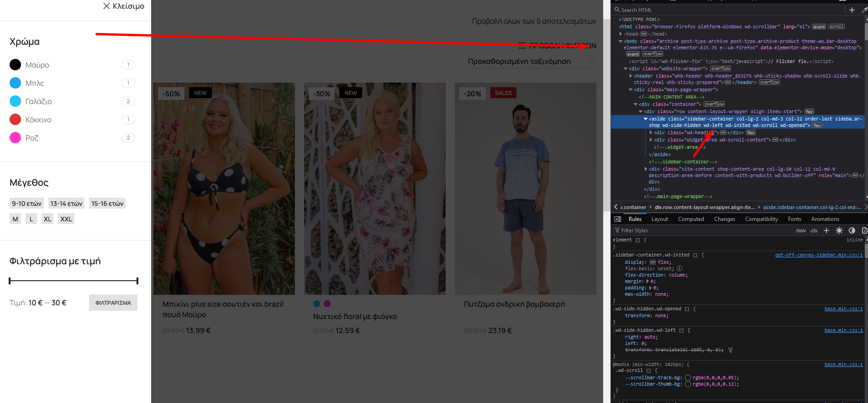Select div.row.content-layout-wrapper breadcrumb
This screenshot has height=403, width=868.
[x=704, y=207]
